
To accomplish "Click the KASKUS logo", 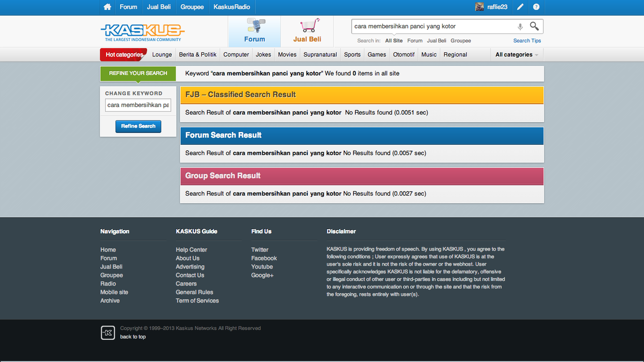I will pyautogui.click(x=142, y=32).
